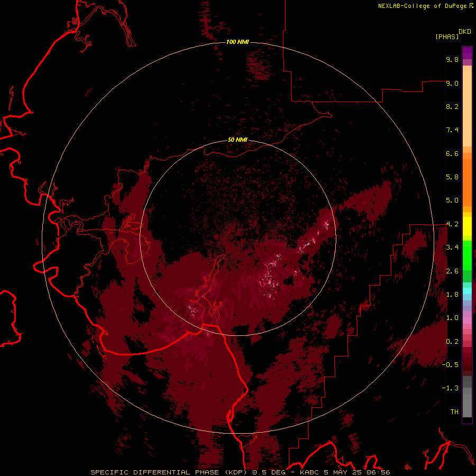The width and height of the screenshot is (476, 476).
Task: Click the 1.8 legend value
Action: (x=452, y=295)
